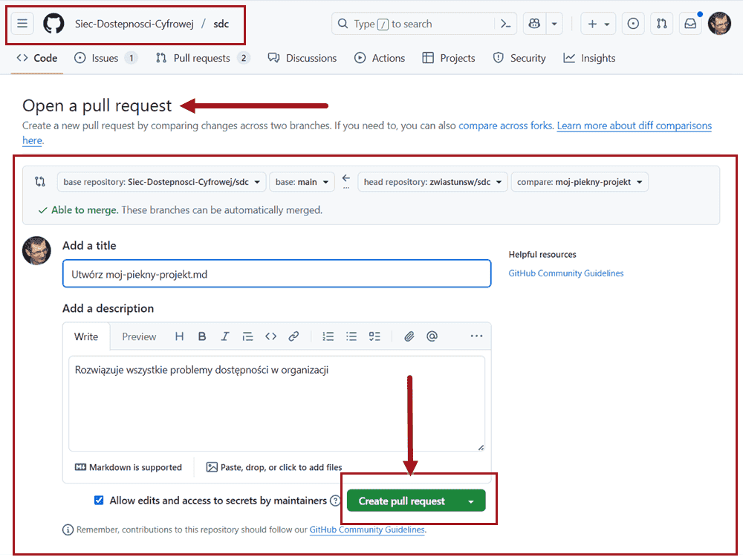Open the command palette icon

(505, 24)
